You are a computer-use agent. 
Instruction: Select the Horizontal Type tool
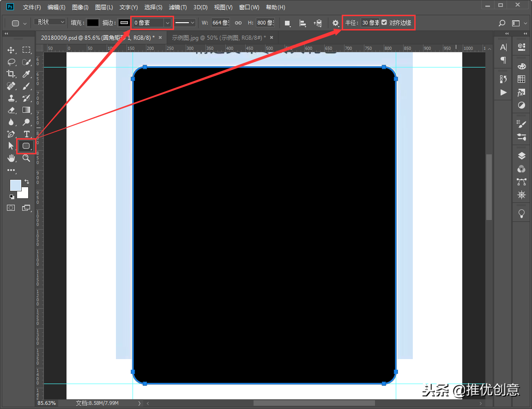tap(26, 134)
